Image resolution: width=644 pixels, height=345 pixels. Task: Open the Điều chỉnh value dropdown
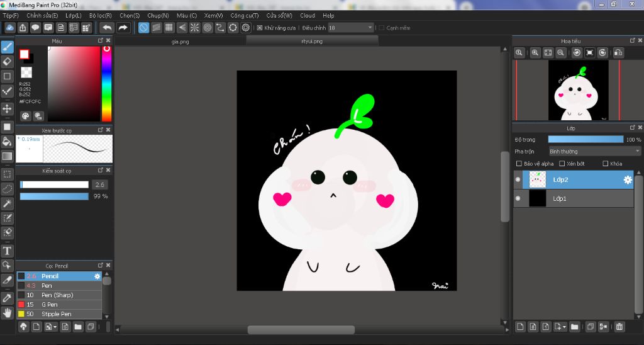tap(351, 28)
